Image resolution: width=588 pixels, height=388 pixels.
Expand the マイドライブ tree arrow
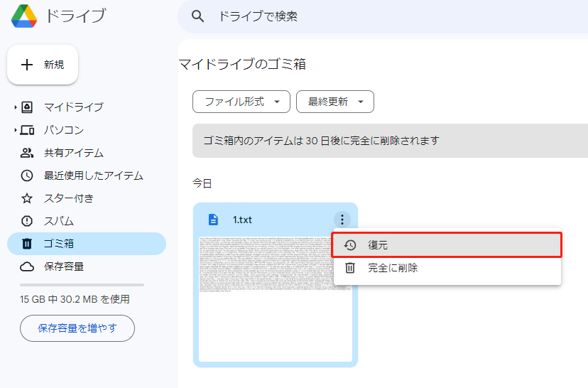coord(15,107)
